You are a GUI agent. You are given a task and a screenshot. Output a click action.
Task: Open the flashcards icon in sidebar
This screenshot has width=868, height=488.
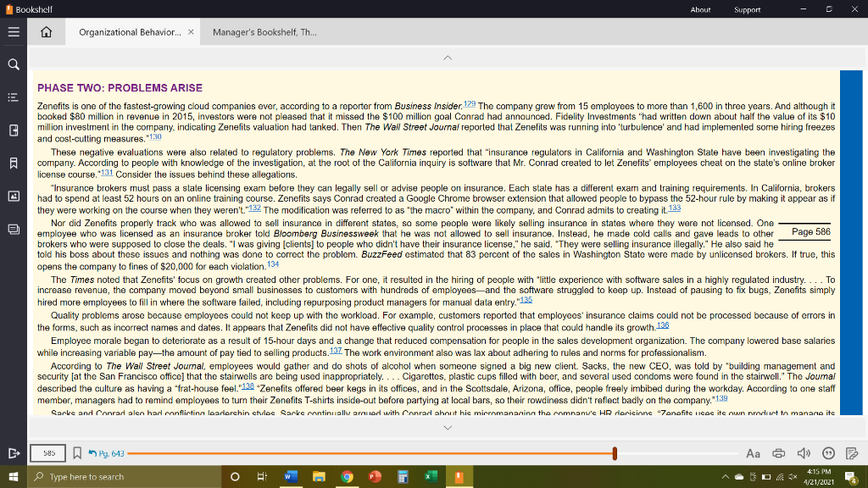(x=14, y=229)
